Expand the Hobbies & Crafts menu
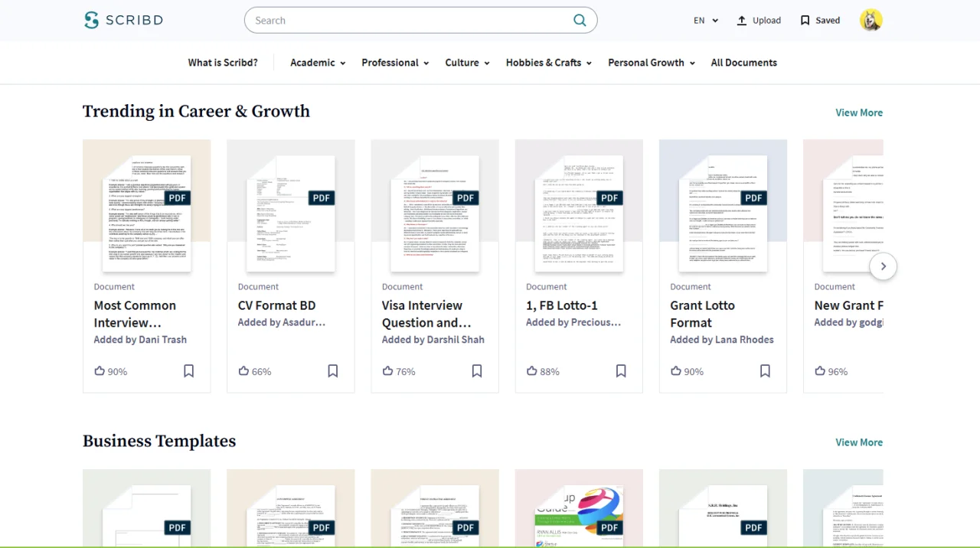Image resolution: width=980 pixels, height=548 pixels. [549, 63]
